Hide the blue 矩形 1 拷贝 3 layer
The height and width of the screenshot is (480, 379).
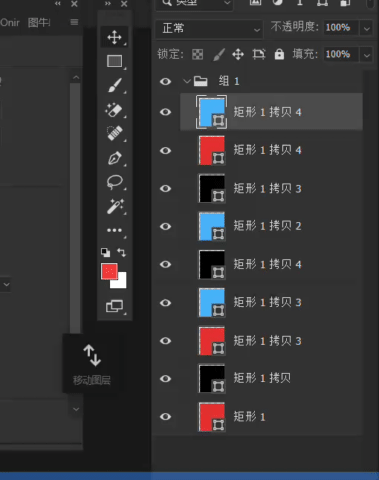pos(165,303)
